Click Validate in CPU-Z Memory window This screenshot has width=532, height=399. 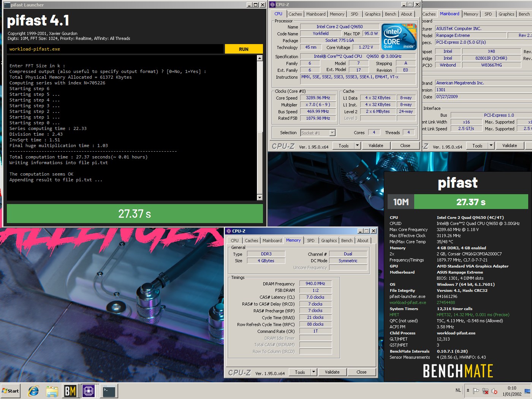coord(332,372)
